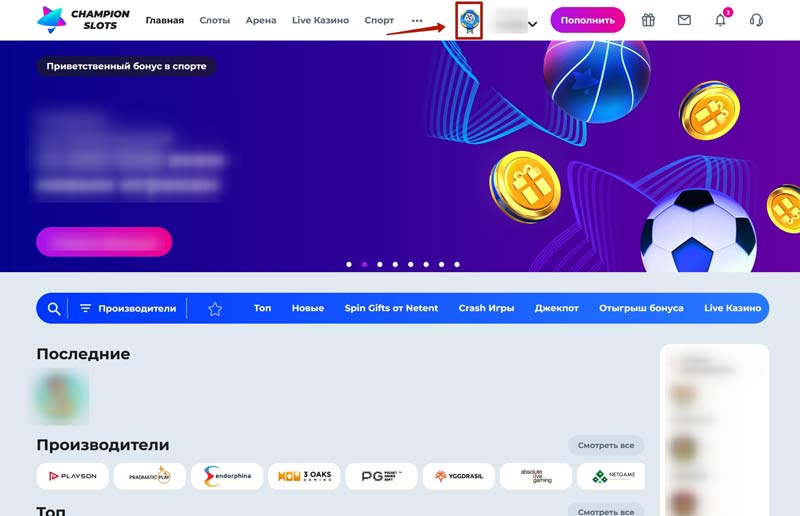Select the third banner carousel dot
Image resolution: width=800 pixels, height=516 pixels.
point(380,264)
